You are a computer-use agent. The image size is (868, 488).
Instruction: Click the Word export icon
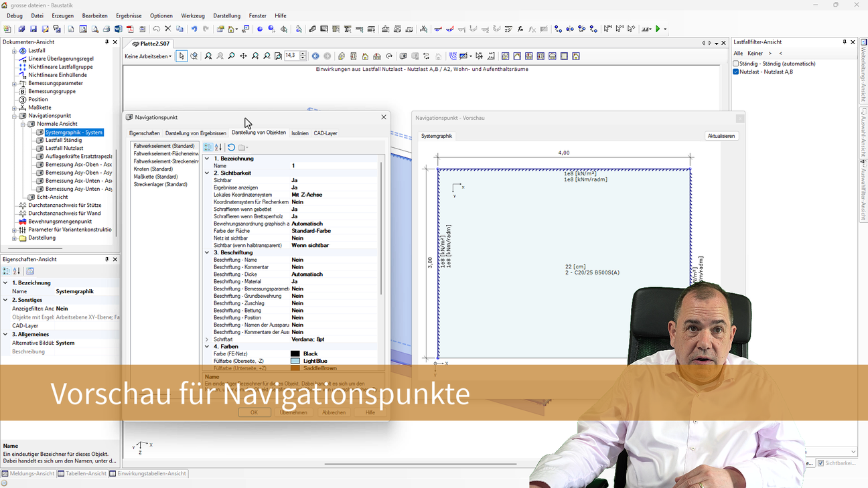pyautogui.click(x=118, y=29)
